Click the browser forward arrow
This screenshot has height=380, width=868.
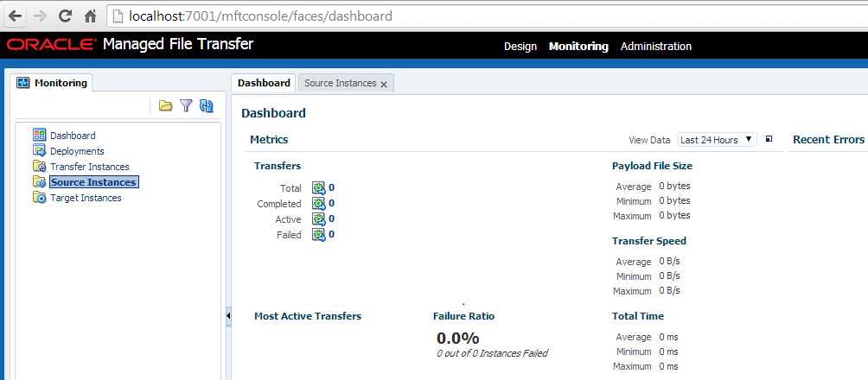click(x=40, y=16)
